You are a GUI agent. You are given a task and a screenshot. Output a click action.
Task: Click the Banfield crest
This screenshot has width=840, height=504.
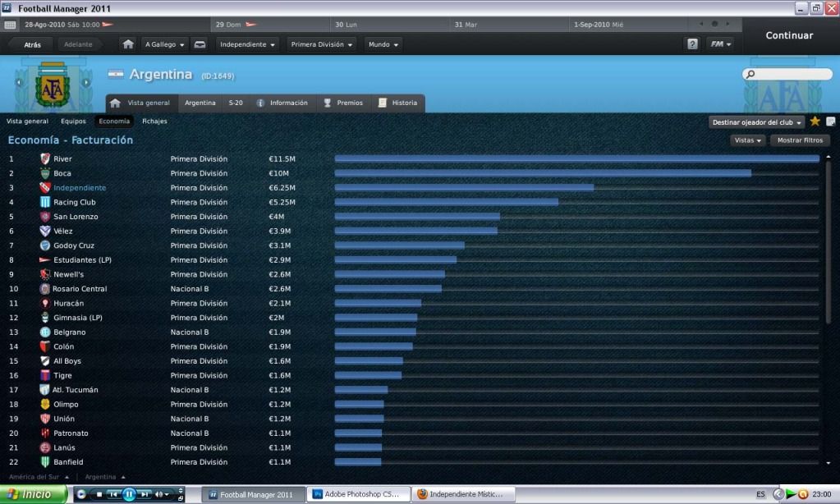[x=45, y=462]
